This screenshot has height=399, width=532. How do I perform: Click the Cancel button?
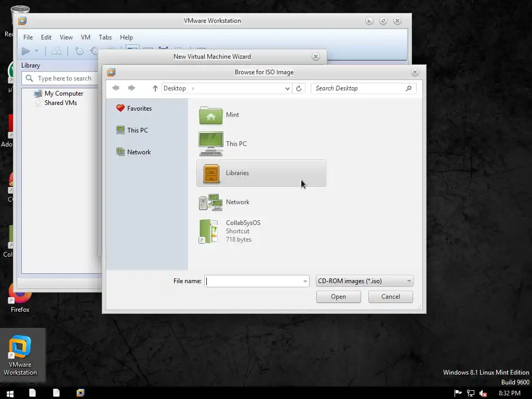coord(391,297)
